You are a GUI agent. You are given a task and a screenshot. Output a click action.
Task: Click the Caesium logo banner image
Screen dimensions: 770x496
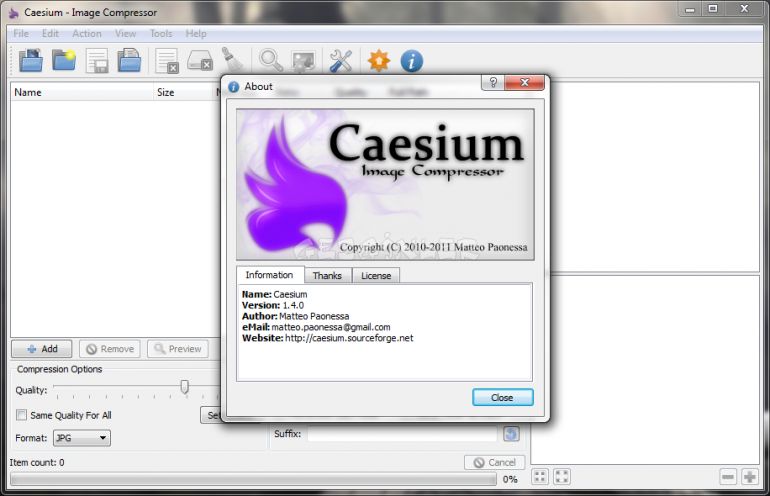[385, 184]
